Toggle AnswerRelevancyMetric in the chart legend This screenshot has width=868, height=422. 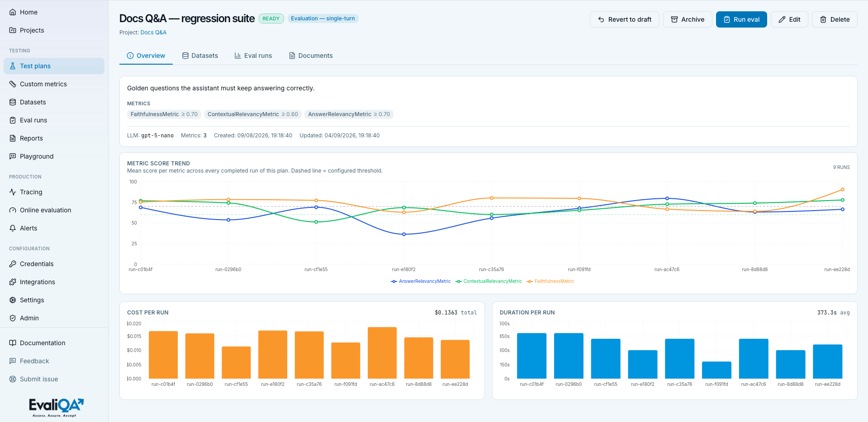point(421,281)
